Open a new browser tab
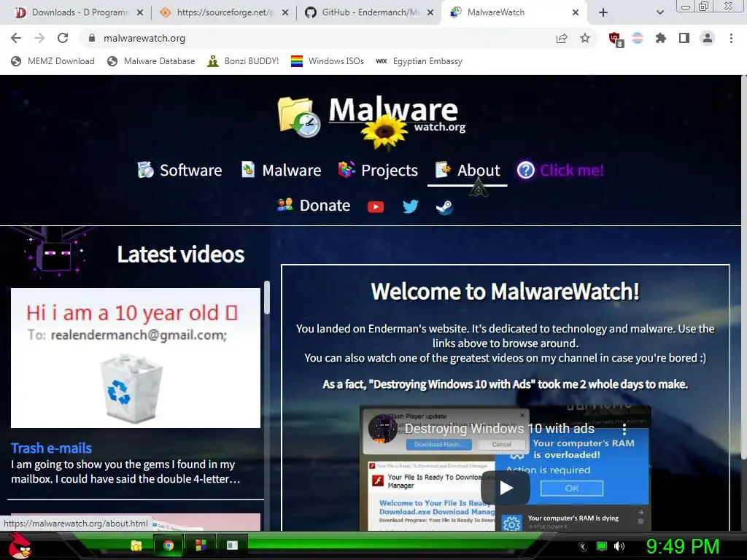This screenshot has height=560, width=747. pos(603,12)
